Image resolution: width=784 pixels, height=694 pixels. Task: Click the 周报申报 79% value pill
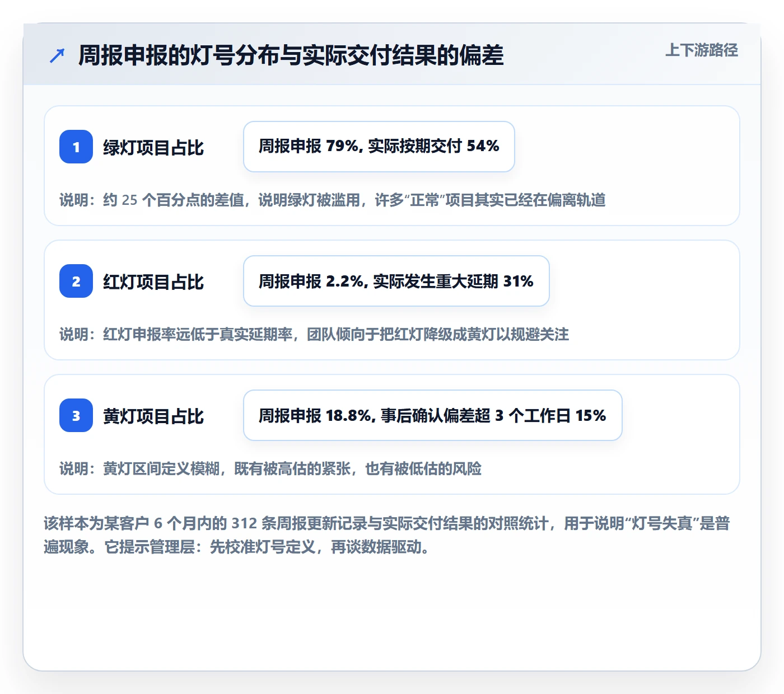379,147
